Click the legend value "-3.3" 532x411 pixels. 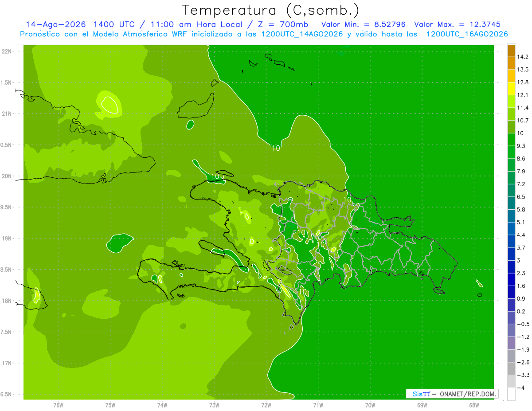pyautogui.click(x=523, y=375)
